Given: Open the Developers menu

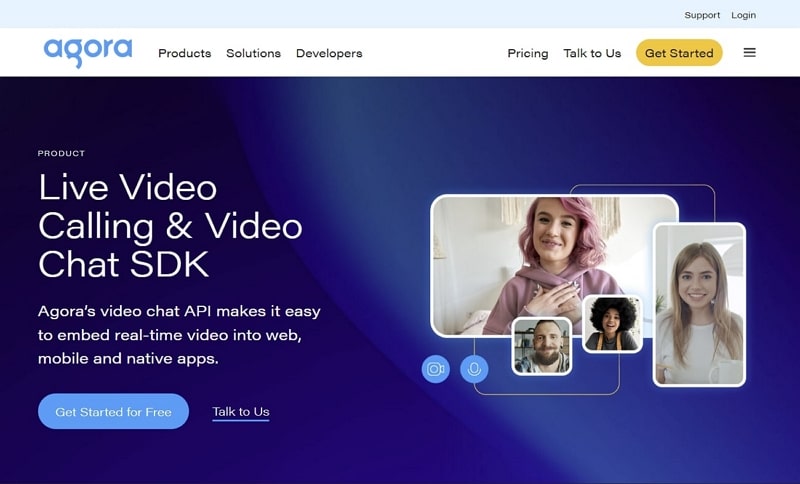Looking at the screenshot, I should click(x=329, y=53).
